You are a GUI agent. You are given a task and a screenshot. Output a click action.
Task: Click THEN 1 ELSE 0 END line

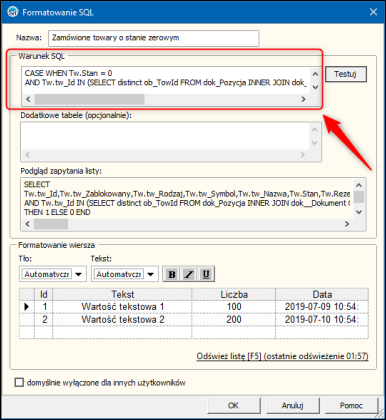tap(57, 212)
